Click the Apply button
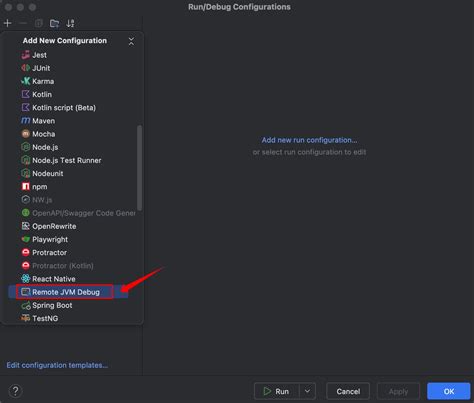This screenshot has width=474, height=403. [398, 391]
